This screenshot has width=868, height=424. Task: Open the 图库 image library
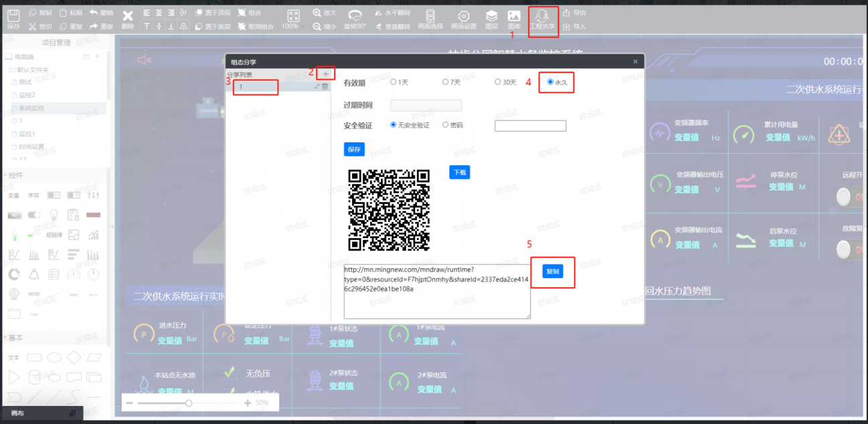514,19
